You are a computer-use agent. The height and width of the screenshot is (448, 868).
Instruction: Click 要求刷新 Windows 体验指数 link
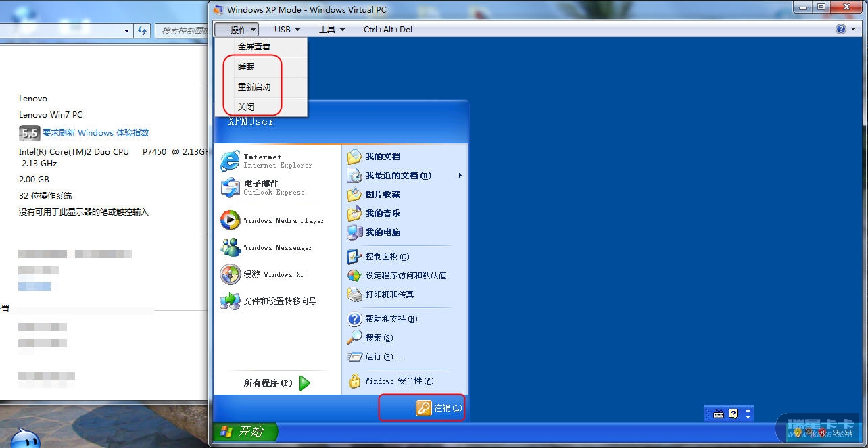tap(96, 133)
